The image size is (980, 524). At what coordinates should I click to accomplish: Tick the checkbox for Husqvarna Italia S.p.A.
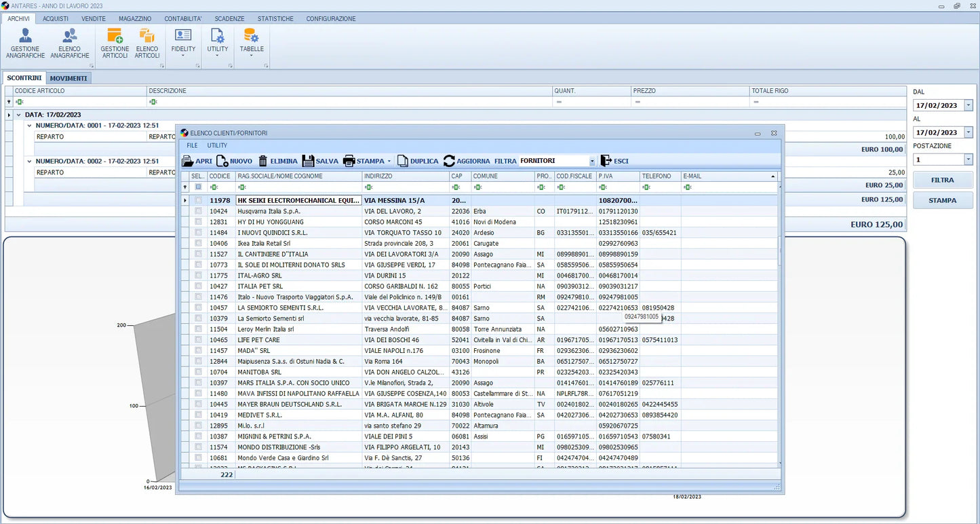tap(198, 211)
